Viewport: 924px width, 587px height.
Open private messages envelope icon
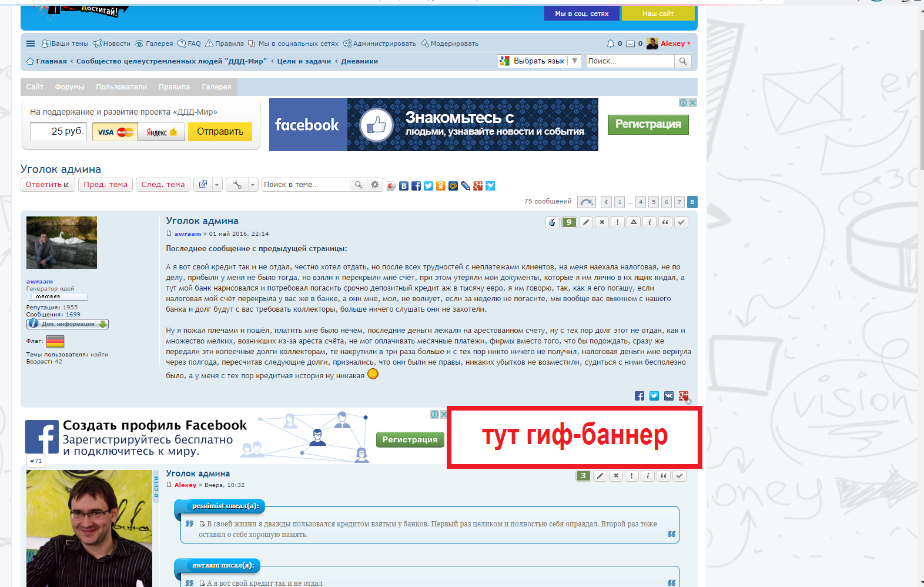tap(630, 44)
